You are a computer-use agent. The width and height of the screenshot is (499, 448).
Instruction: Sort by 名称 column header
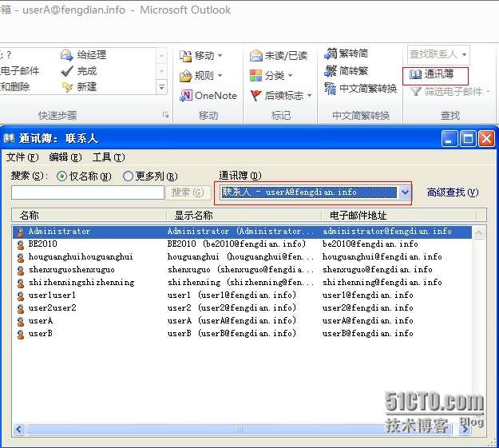(x=89, y=216)
